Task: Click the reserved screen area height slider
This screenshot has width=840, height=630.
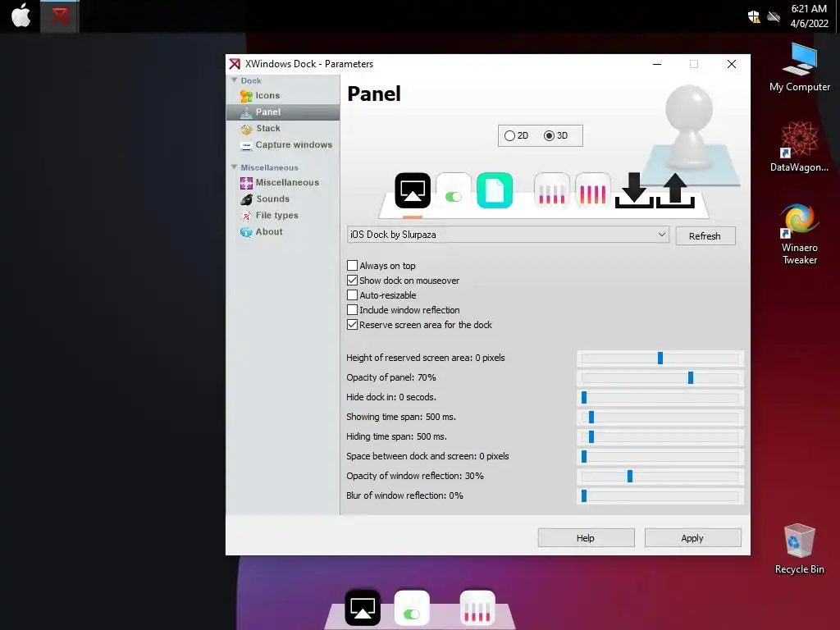Action: [660, 358]
